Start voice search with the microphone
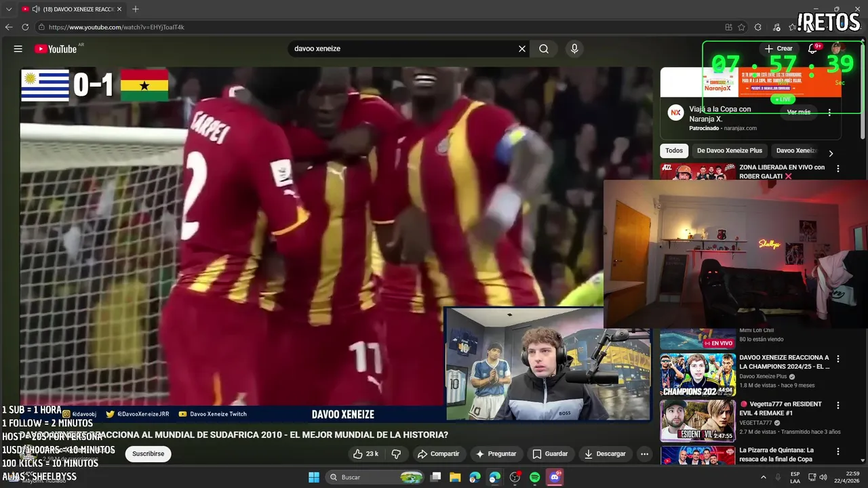Viewport: 868px width, 488px height. [574, 49]
